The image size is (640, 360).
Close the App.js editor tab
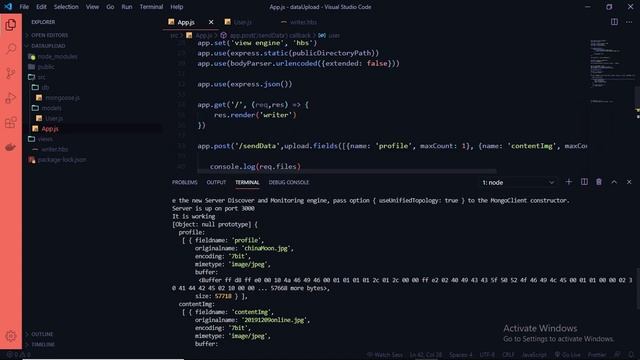(x=211, y=22)
